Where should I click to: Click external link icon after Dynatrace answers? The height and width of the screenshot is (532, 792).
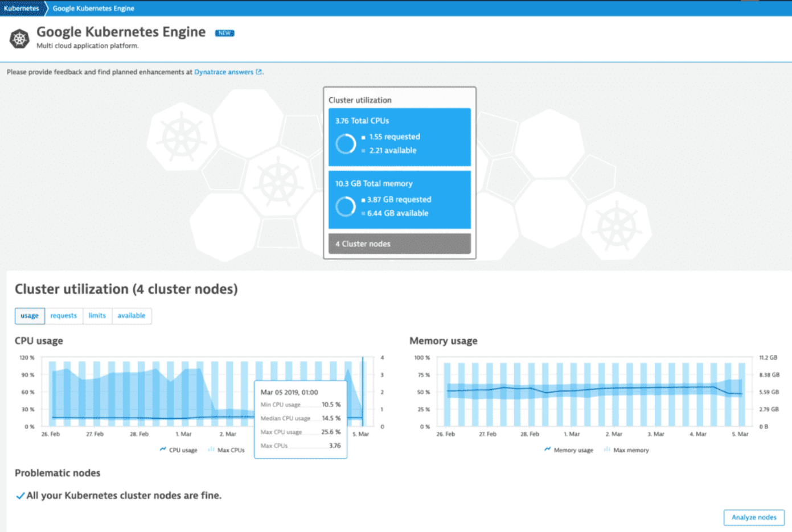pyautogui.click(x=259, y=72)
